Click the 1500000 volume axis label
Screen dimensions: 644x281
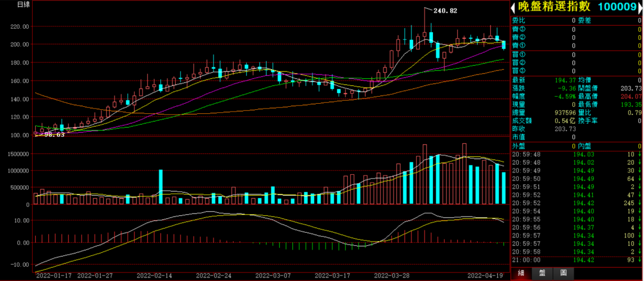17,154
